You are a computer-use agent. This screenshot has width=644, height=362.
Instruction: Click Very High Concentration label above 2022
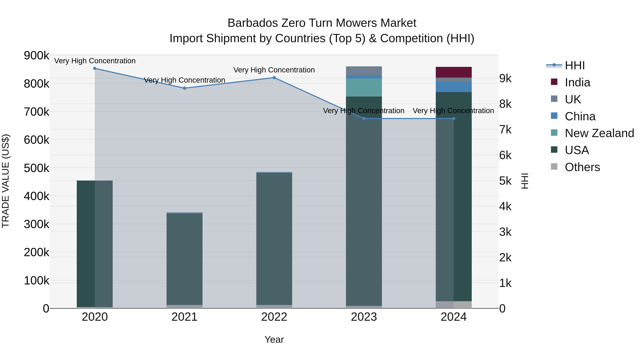(x=274, y=70)
